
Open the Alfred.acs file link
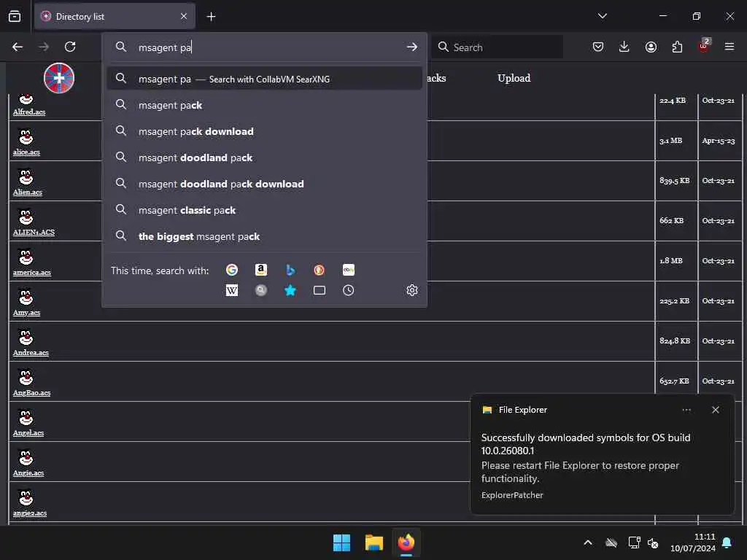pyautogui.click(x=29, y=112)
